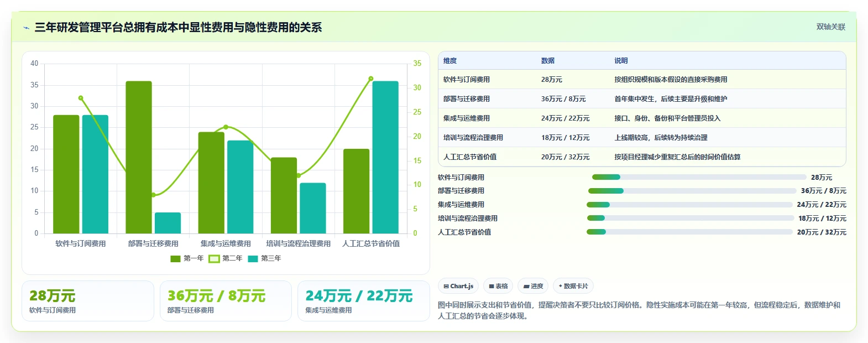Click 数据 column header
The width and height of the screenshot is (868, 343).
point(548,61)
